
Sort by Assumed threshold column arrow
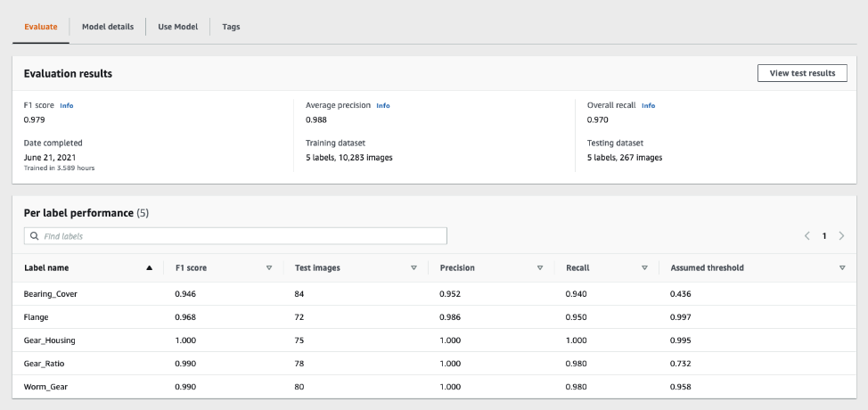point(842,267)
